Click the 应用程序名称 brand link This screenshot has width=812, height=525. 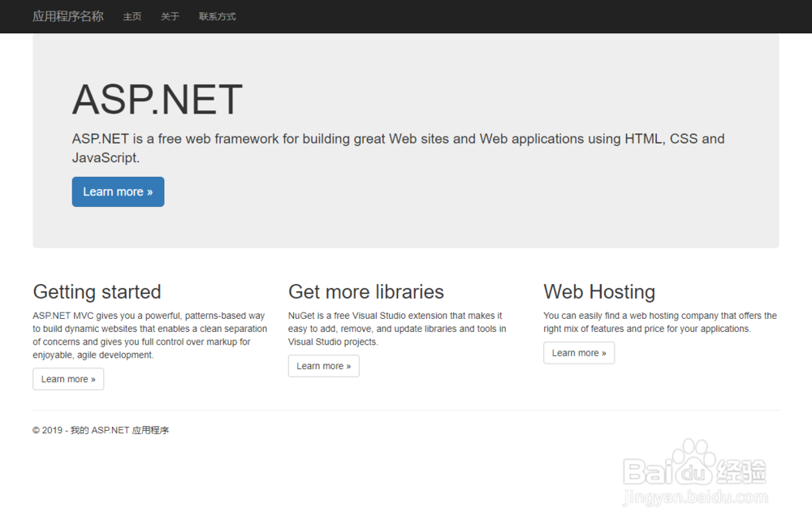(x=68, y=16)
